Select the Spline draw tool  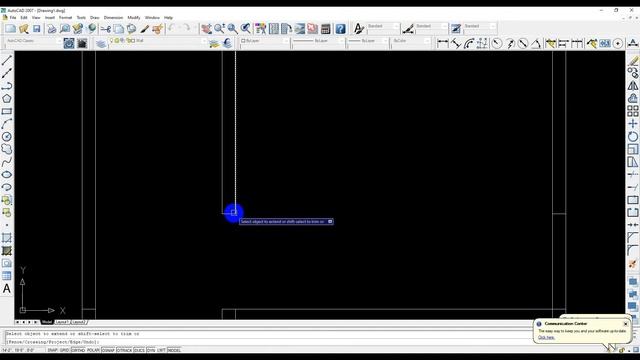pyautogui.click(x=7, y=162)
